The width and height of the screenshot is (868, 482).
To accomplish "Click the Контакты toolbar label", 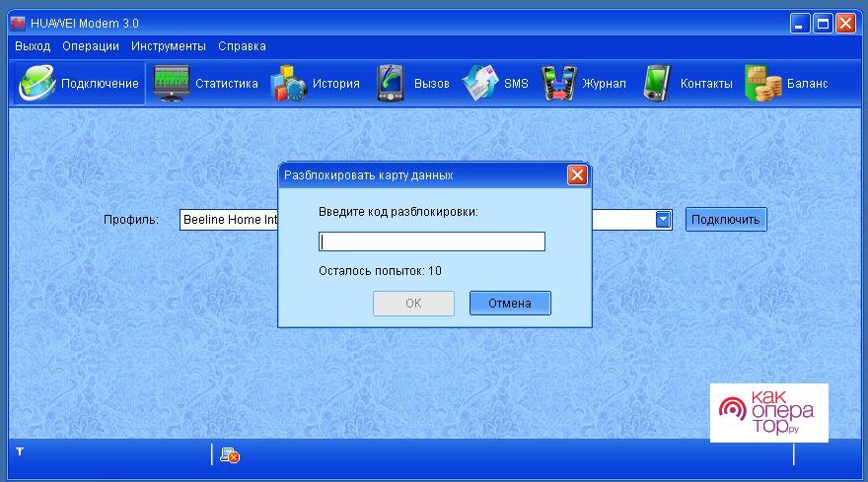I will 706,84.
